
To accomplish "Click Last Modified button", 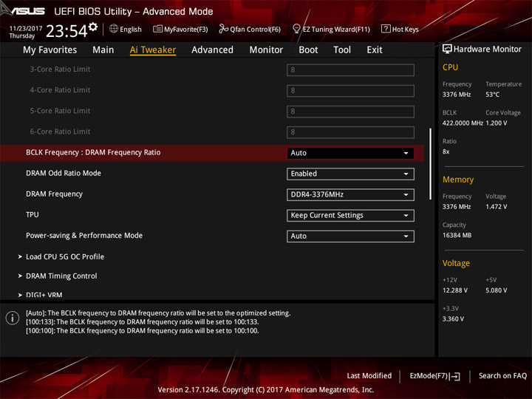I will click(369, 375).
